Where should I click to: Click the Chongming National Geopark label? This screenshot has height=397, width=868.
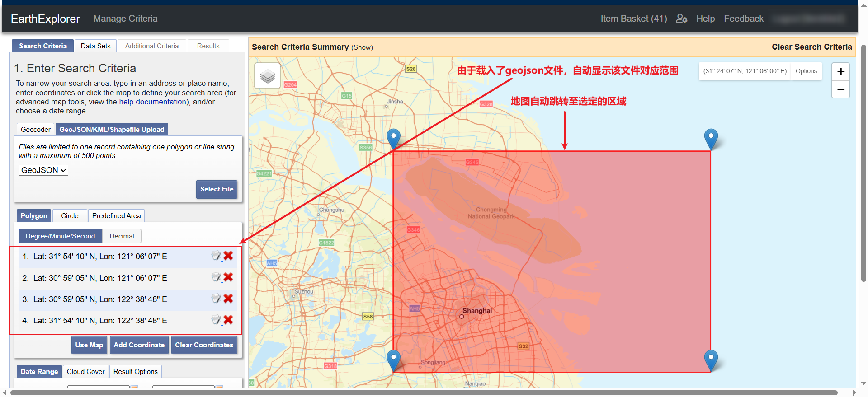(491, 213)
